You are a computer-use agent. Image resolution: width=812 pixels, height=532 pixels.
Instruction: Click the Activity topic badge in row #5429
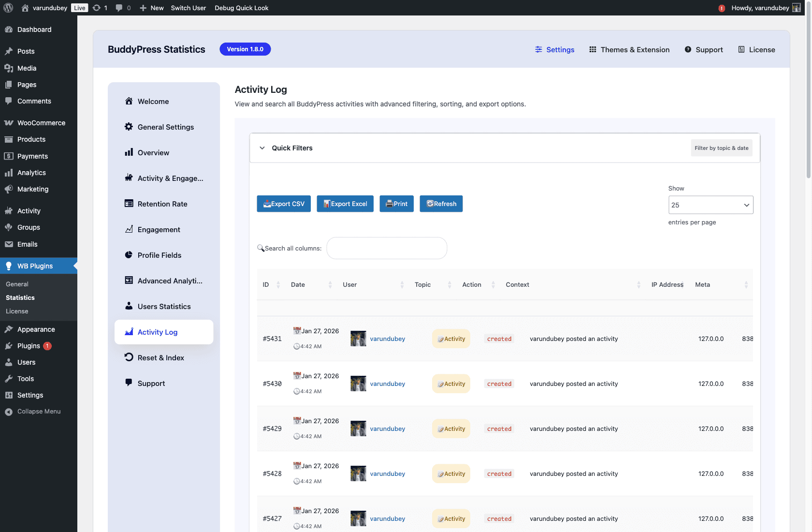pos(451,429)
